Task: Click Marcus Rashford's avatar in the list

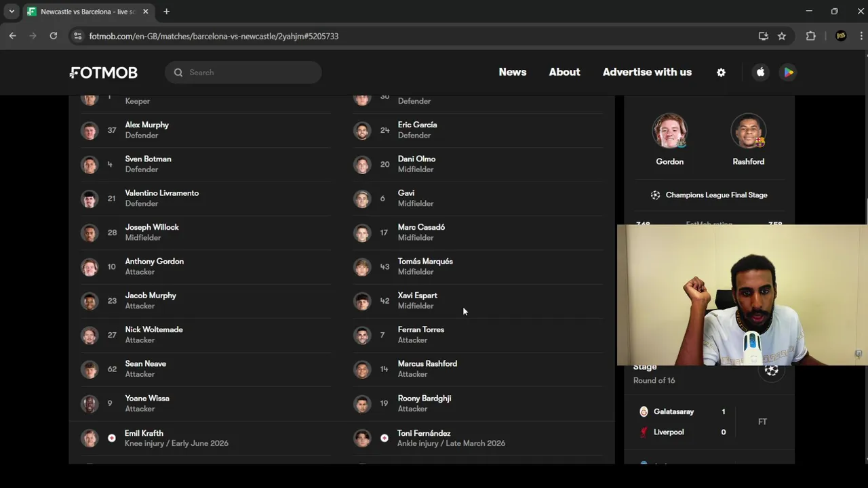Action: 362,369
